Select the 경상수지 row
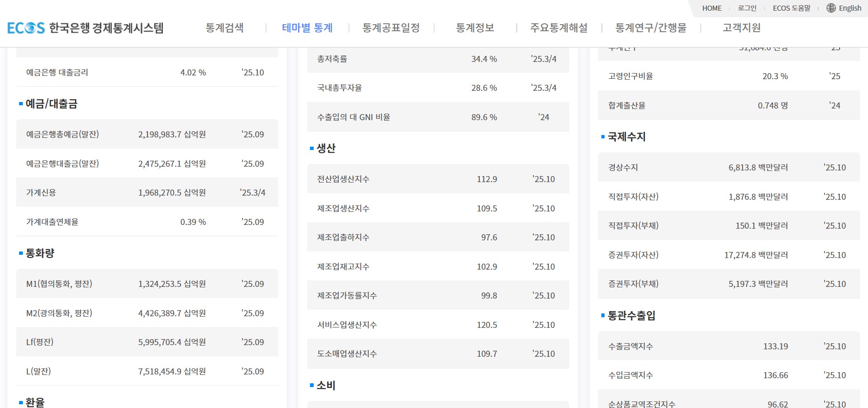The height and width of the screenshot is (408, 868). point(729,167)
